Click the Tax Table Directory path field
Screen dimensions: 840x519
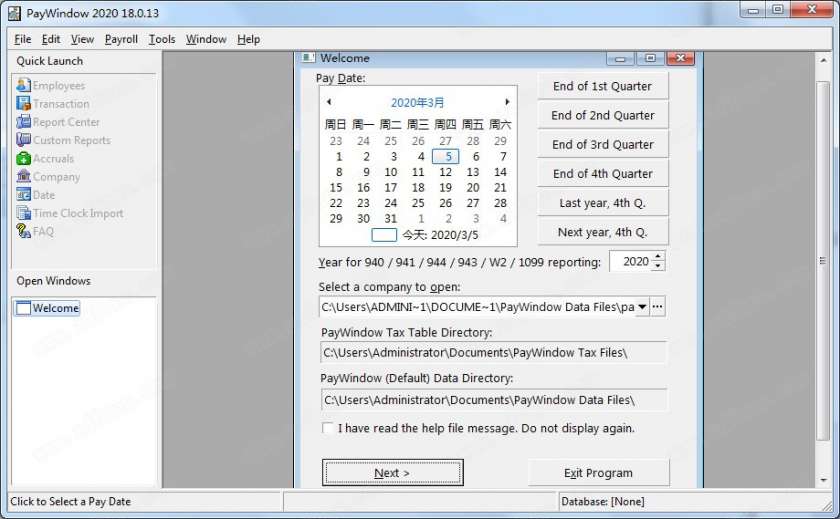click(493, 352)
